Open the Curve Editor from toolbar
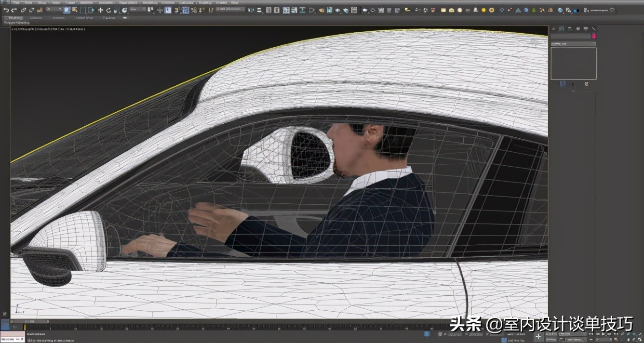 point(294,10)
